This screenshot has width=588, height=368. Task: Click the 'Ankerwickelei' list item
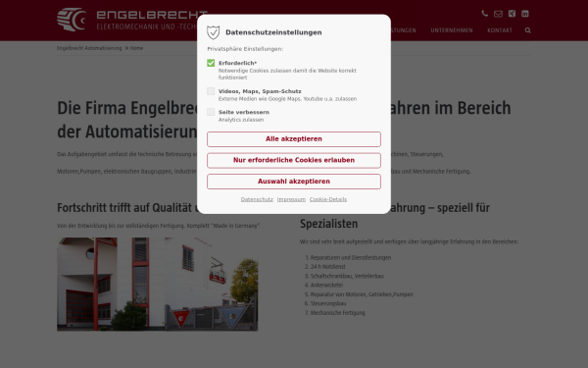326,285
